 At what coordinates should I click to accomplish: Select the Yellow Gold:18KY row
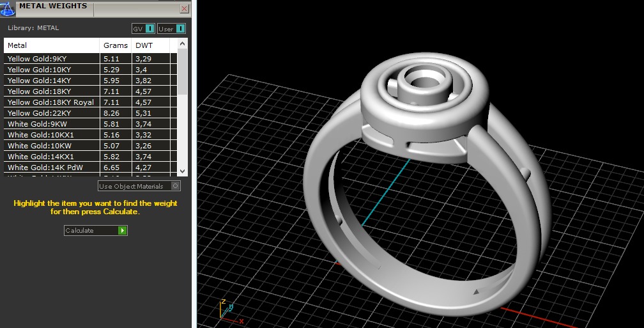(90, 91)
